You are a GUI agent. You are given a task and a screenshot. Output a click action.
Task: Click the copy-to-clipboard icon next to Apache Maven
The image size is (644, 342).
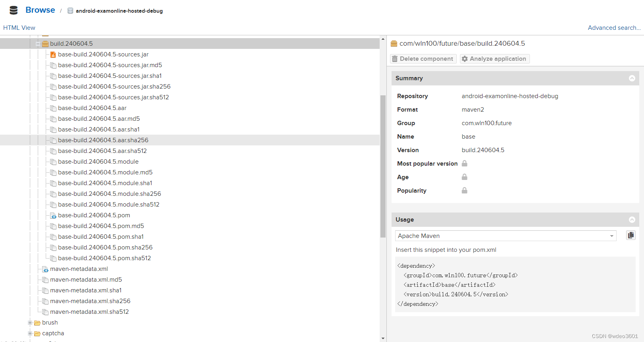coord(631,235)
